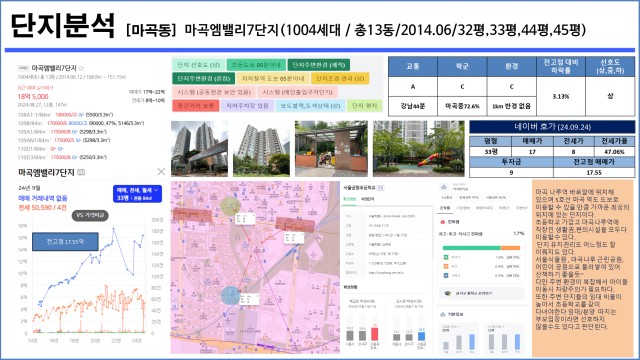
Task: Open the first apartment tower photo
Action: point(199,148)
